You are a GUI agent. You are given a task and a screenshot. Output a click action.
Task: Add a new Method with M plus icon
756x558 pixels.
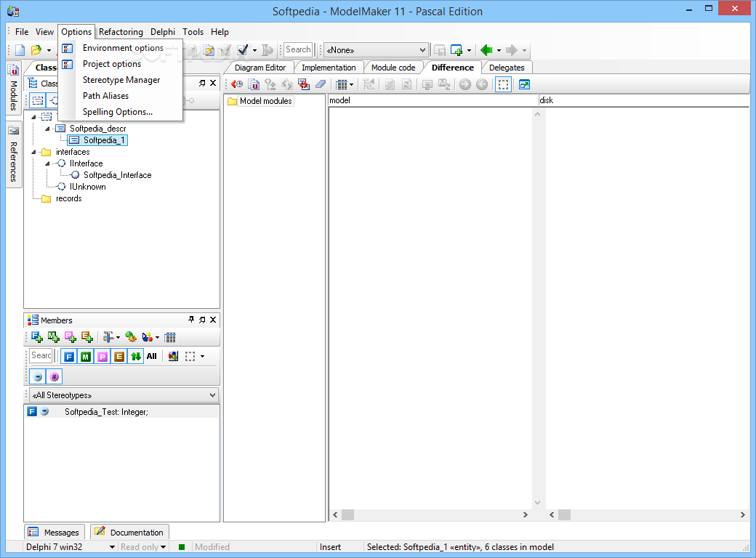(54, 337)
